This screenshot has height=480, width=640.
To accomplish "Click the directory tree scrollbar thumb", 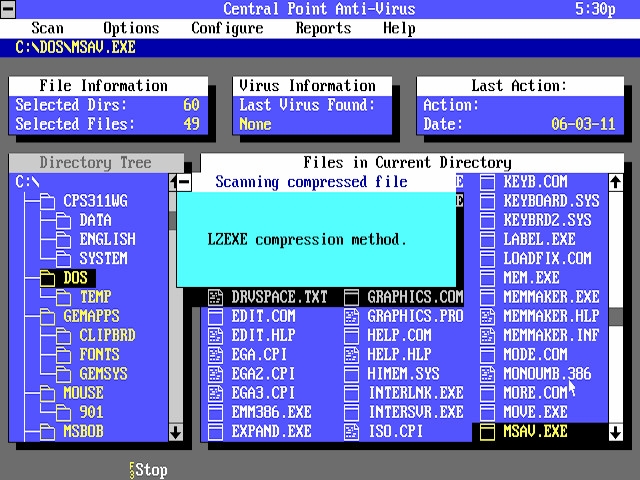I will tap(172, 221).
